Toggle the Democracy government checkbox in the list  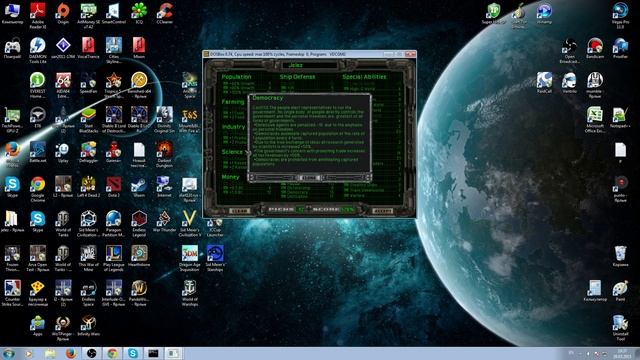click(284, 192)
